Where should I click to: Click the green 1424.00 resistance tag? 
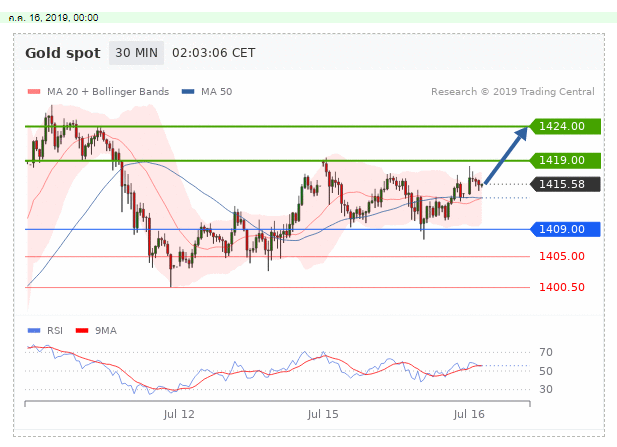(565, 126)
